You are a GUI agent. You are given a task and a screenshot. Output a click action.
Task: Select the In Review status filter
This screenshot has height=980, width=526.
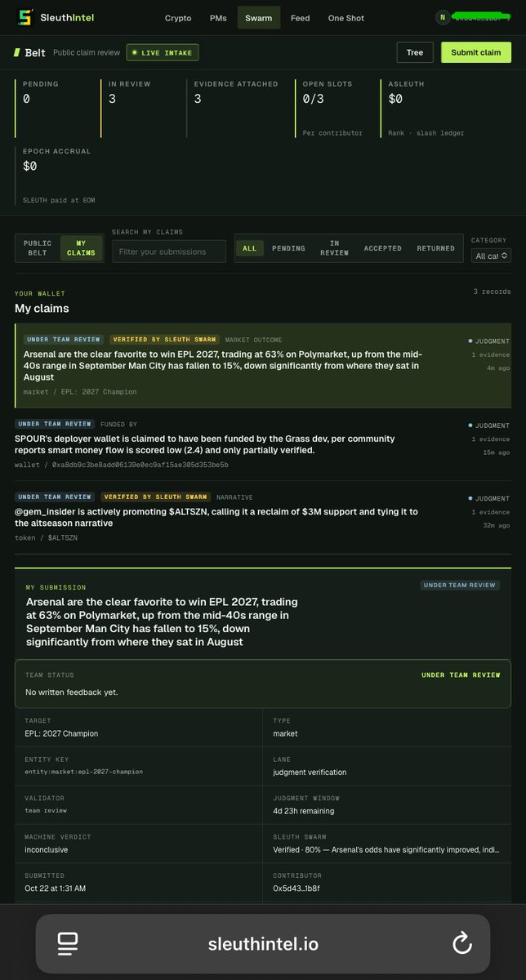tap(335, 248)
